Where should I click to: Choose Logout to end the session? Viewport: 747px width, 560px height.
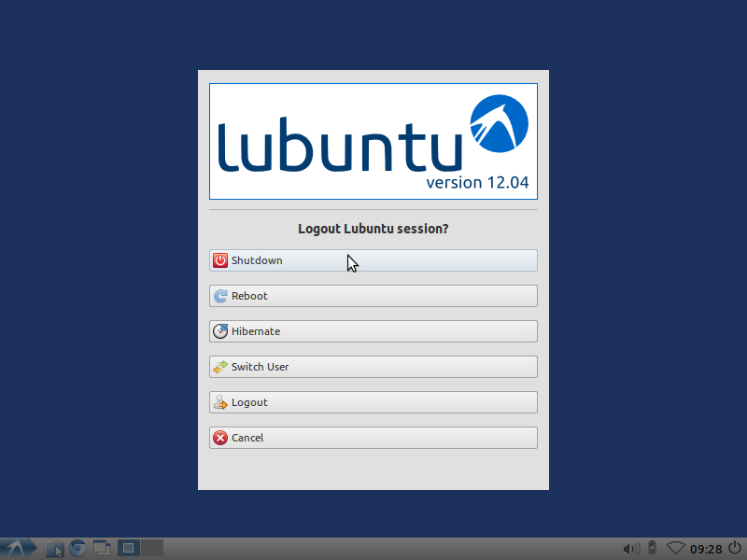[x=373, y=402]
